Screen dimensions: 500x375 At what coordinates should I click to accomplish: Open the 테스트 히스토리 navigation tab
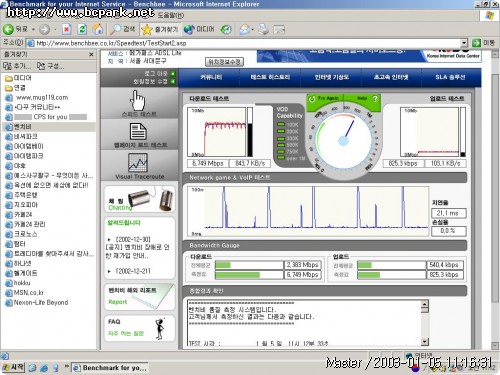click(270, 77)
